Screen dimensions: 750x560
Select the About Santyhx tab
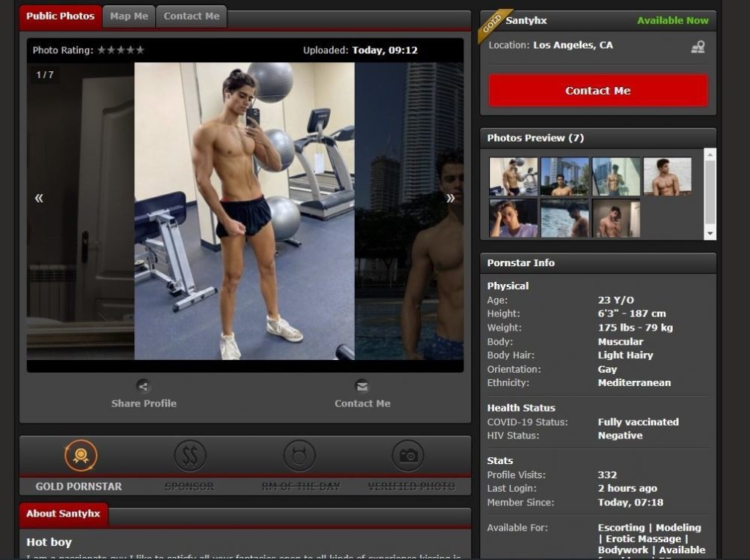pos(63,514)
